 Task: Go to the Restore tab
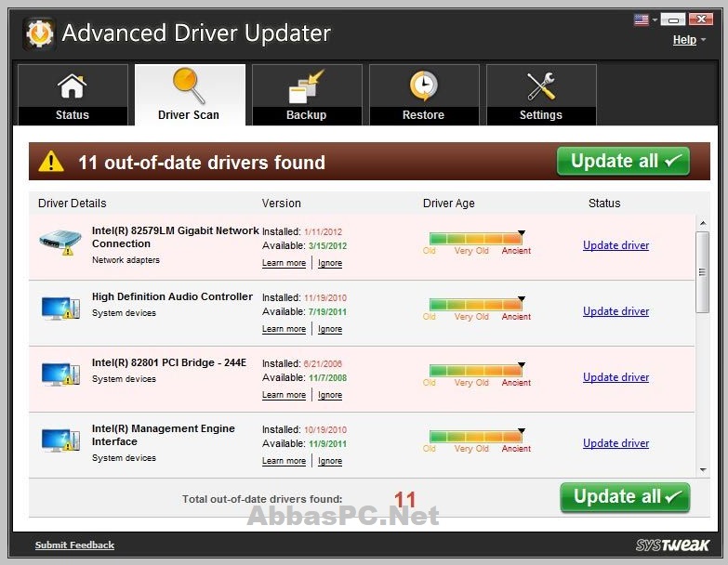tap(424, 95)
